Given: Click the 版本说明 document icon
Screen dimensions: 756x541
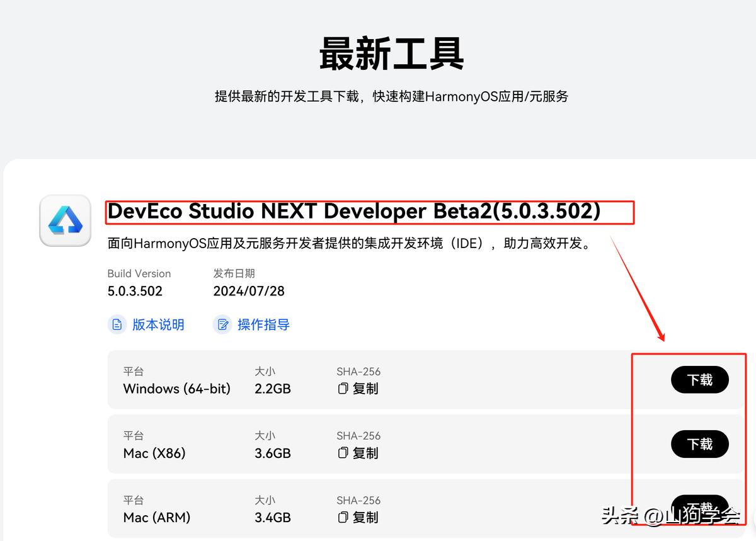Looking at the screenshot, I should click(x=117, y=324).
